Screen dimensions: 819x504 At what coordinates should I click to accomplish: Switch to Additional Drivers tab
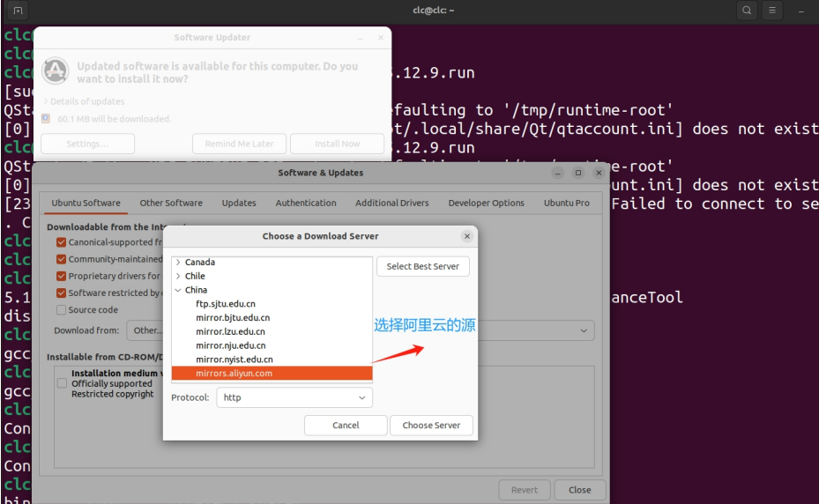point(392,204)
